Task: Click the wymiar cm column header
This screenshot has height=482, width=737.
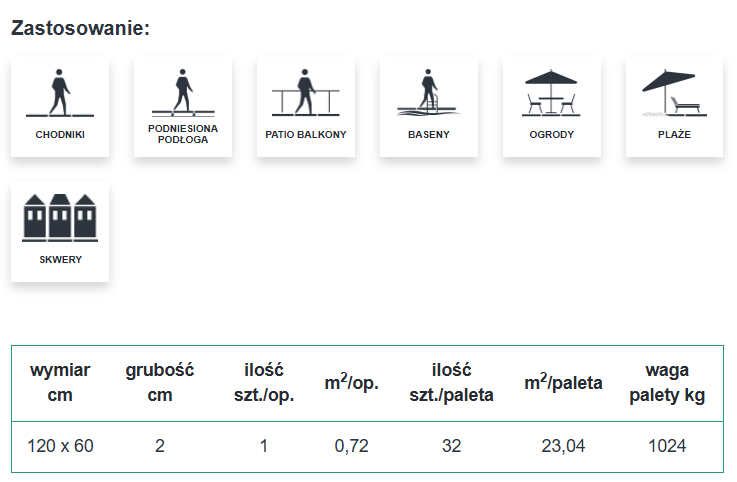Action: coord(61,383)
